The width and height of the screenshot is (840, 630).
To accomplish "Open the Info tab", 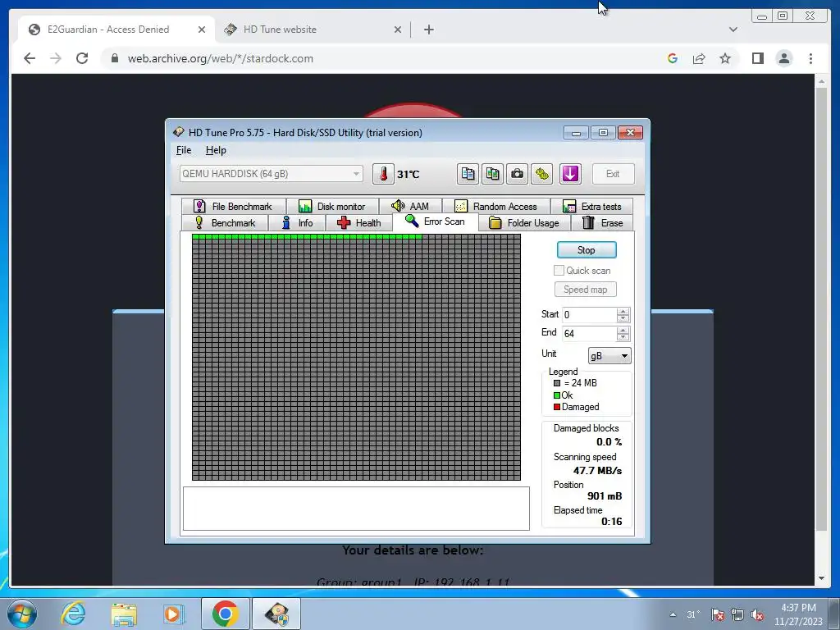I will click(x=297, y=223).
